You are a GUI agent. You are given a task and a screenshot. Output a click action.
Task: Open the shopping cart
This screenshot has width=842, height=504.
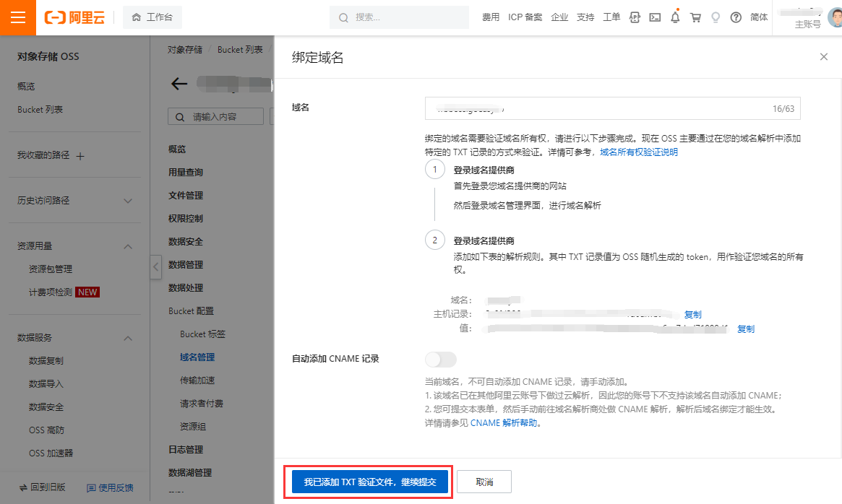[695, 17]
